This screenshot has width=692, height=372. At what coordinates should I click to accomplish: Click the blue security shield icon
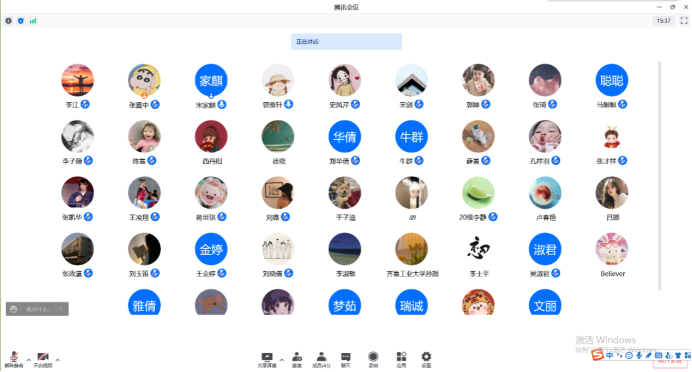coord(21,21)
